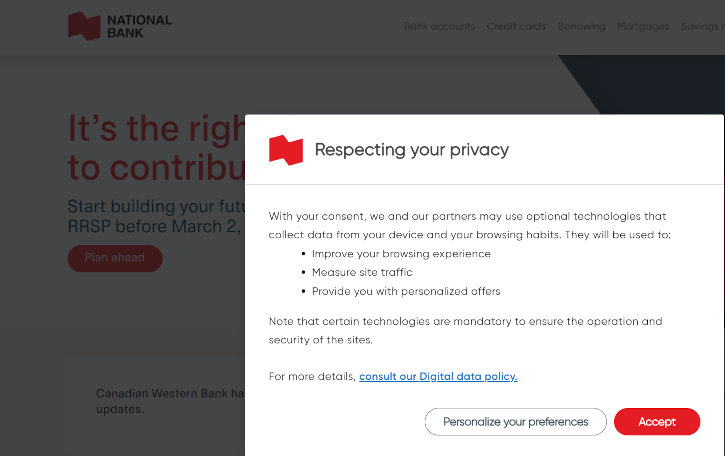Click the Canadian Western Bank notice

click(170, 401)
